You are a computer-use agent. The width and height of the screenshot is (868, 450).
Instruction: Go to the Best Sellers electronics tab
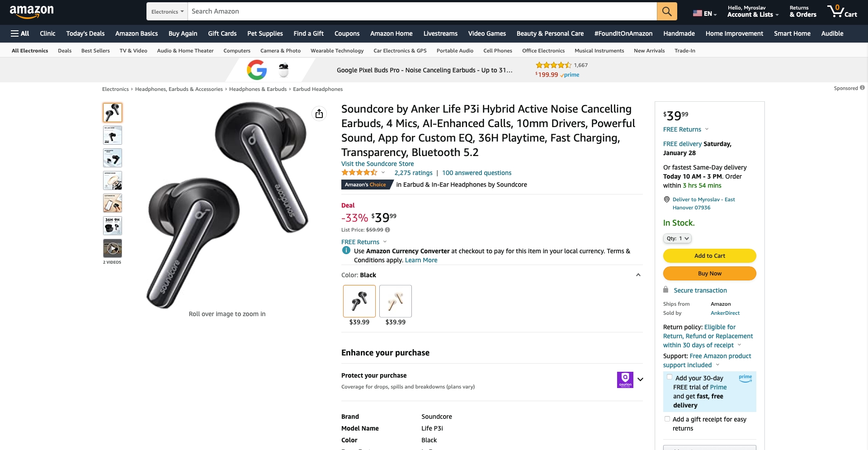tap(95, 51)
